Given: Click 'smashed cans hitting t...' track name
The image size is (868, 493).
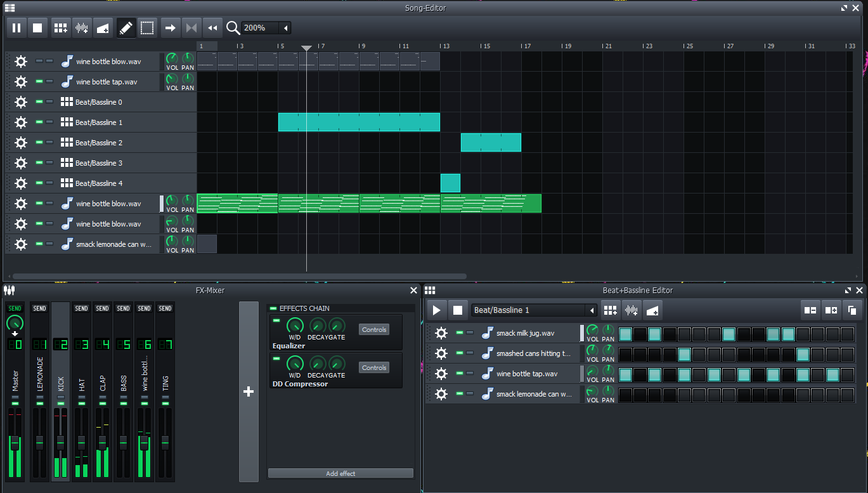Looking at the screenshot, I should [x=534, y=353].
